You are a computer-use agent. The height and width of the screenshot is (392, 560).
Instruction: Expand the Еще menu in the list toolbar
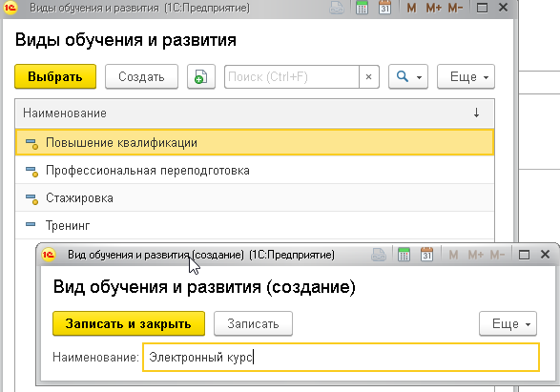click(x=467, y=76)
